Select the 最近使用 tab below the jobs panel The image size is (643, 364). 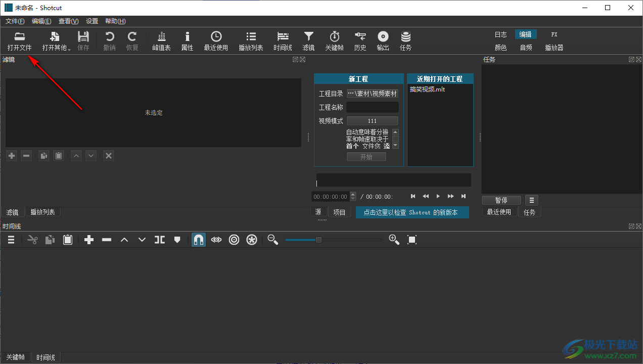coord(499,212)
